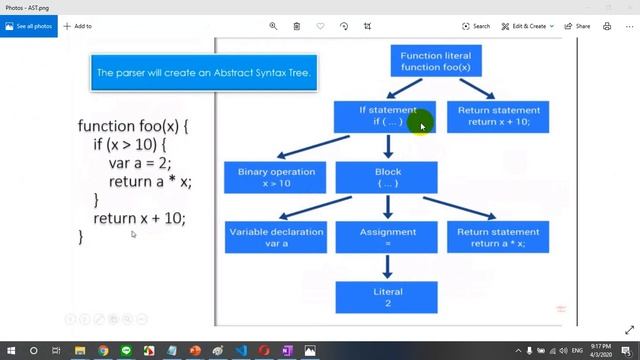The height and width of the screenshot is (360, 640).
Task: Open Task View in the taskbar
Action: coord(56,351)
